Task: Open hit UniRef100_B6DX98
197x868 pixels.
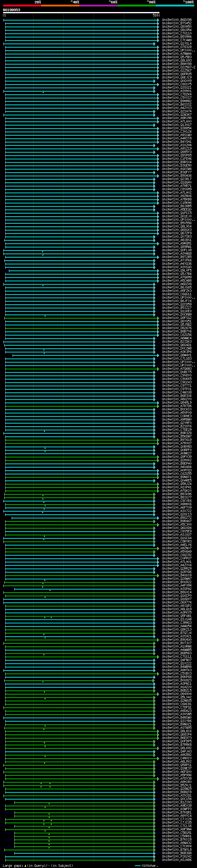Action: click(x=176, y=20)
